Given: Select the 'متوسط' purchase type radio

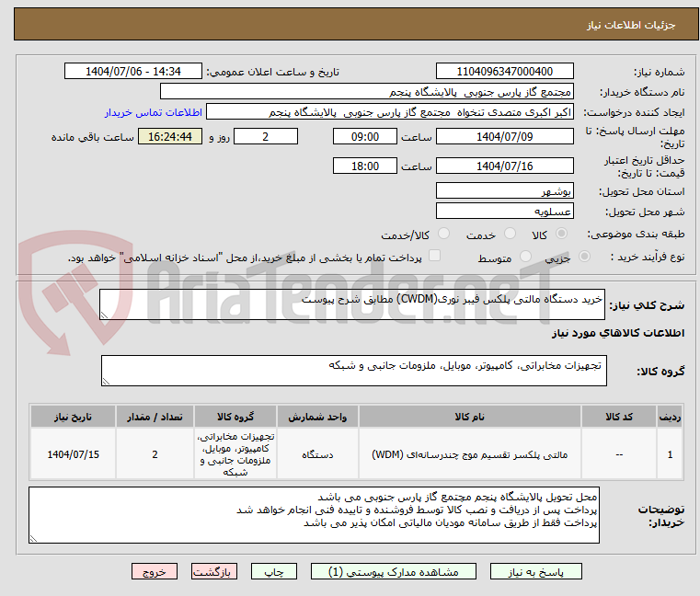Looking at the screenshot, I should 525,257.
